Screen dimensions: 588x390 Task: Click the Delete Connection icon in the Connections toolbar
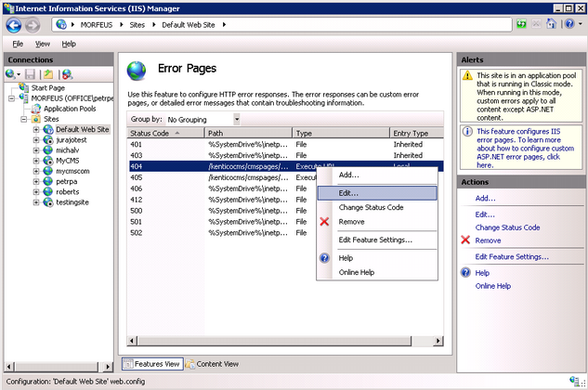click(x=67, y=74)
